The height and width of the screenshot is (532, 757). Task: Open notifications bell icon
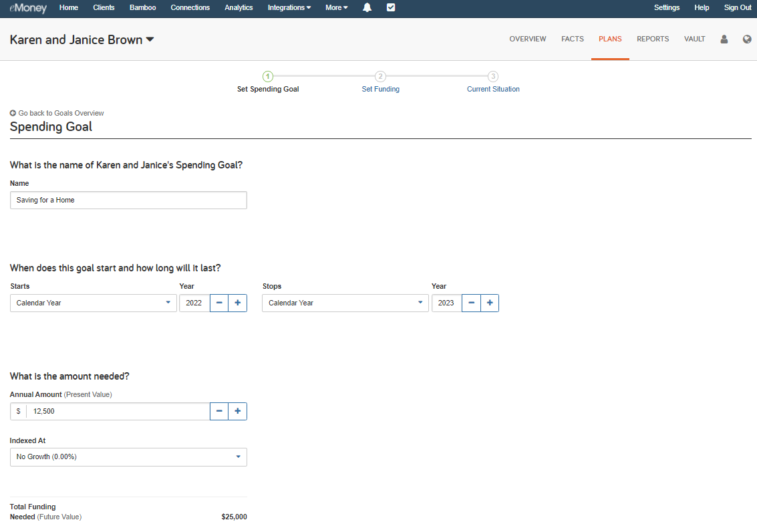[367, 7]
